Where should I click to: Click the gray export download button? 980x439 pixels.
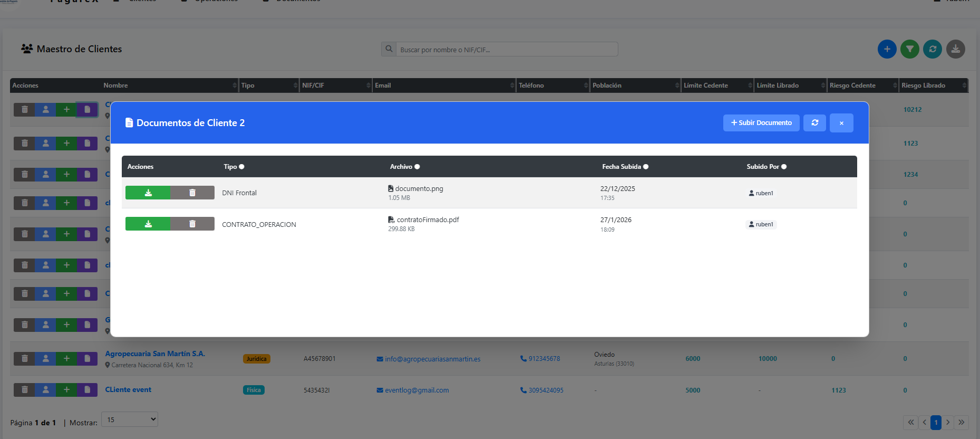(x=955, y=49)
